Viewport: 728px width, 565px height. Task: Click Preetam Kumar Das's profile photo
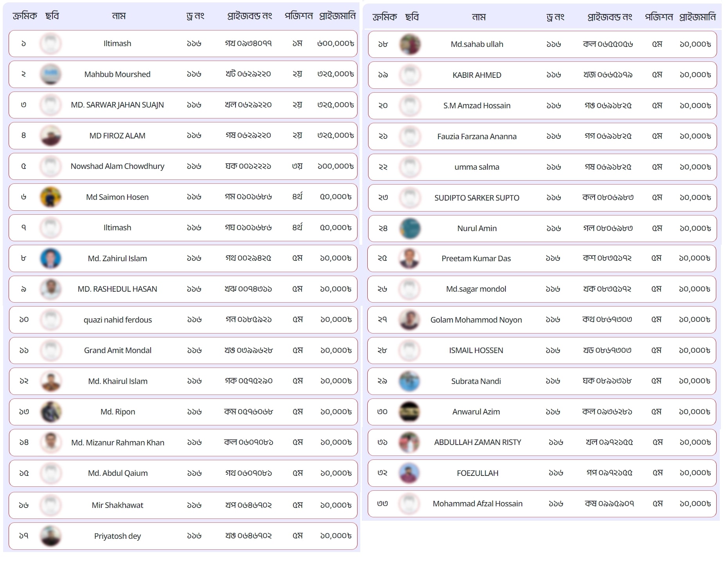(409, 258)
